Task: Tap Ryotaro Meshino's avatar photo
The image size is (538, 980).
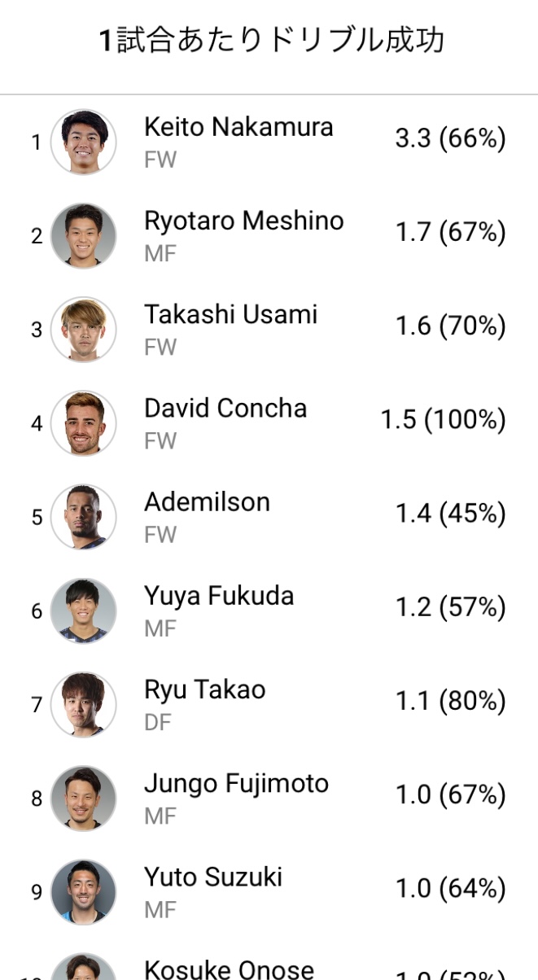Action: [83, 236]
